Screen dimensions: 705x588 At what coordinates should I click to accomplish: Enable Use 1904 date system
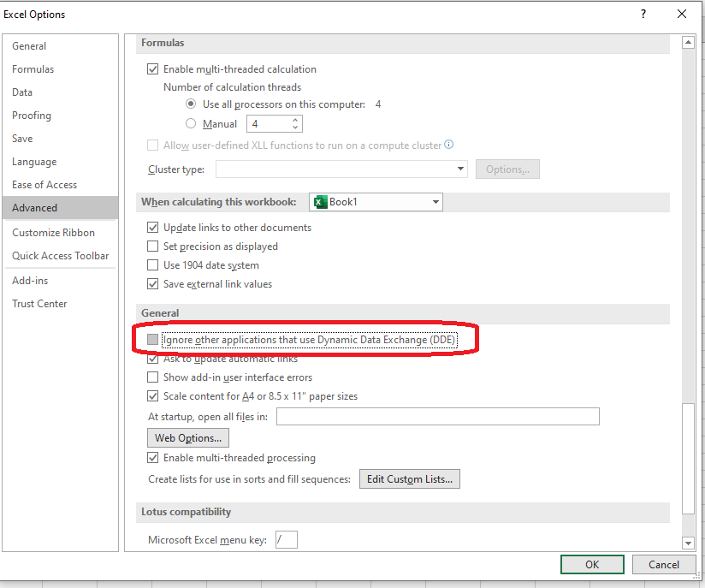coord(153,265)
